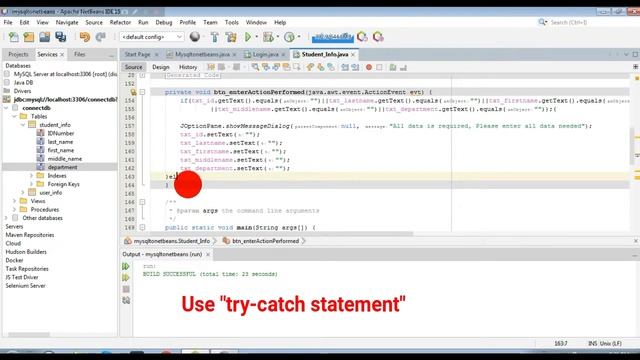Click the Re-run green arrows in Output panel
Viewport: 640px width, 360px height.
pos(126,267)
